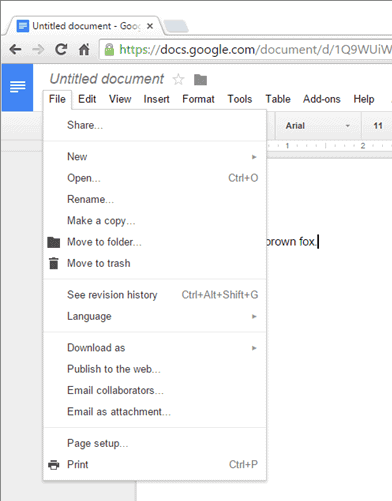Click the folder icon next to Move to folder
Viewport: 392px width, 501px height.
point(53,242)
